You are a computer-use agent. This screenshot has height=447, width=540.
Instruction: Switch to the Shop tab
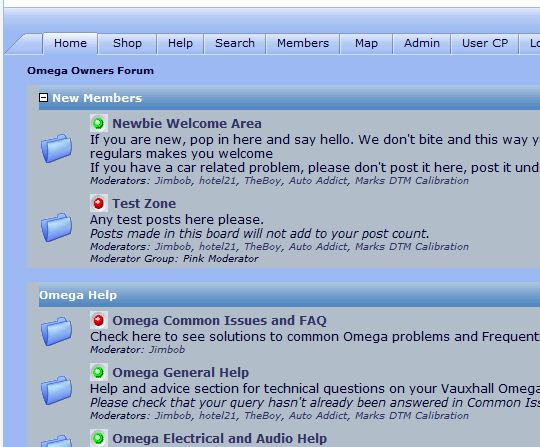tap(127, 43)
